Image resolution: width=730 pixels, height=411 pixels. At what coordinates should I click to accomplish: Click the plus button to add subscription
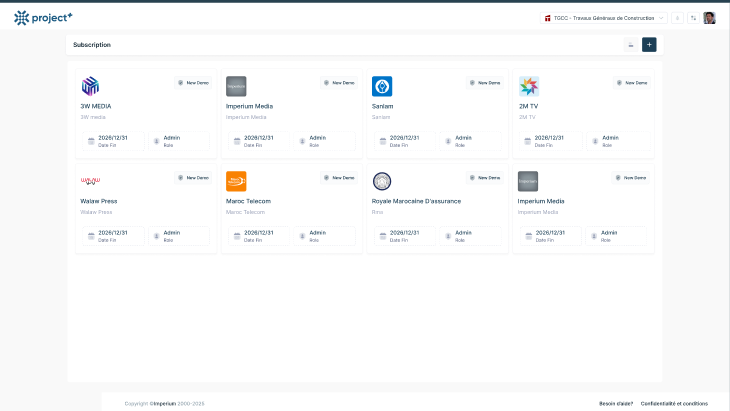click(649, 45)
